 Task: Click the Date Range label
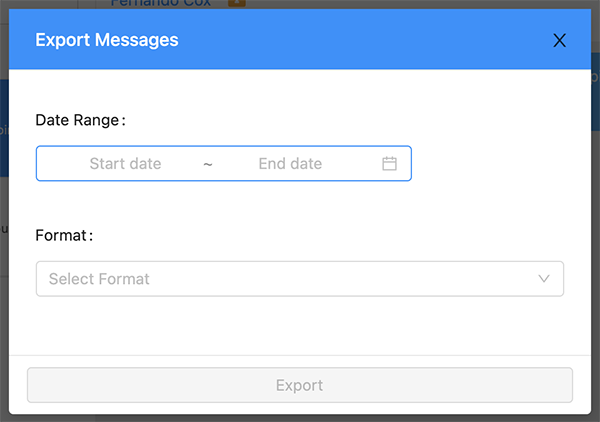[x=80, y=120]
